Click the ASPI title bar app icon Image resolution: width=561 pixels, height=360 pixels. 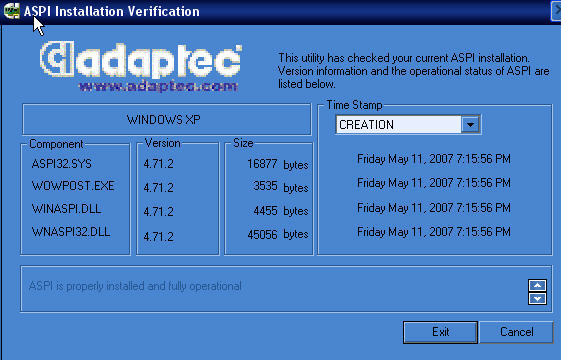click(11, 11)
